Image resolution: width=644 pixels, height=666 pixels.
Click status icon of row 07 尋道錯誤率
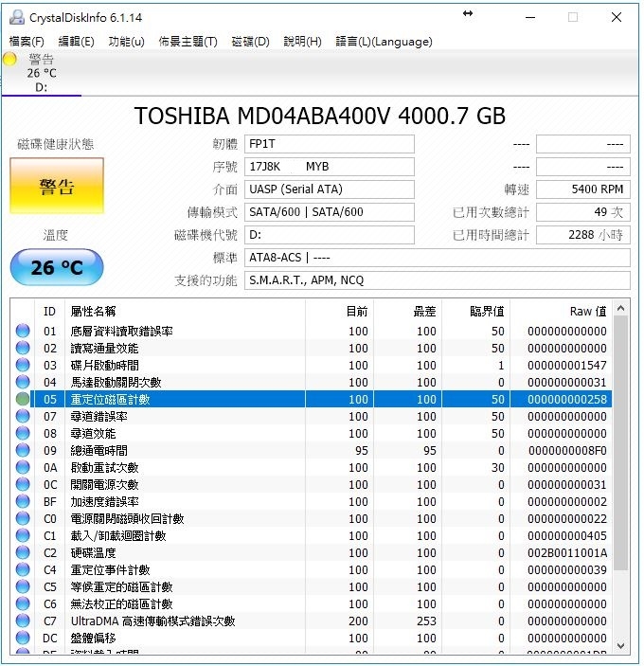pos(23,416)
